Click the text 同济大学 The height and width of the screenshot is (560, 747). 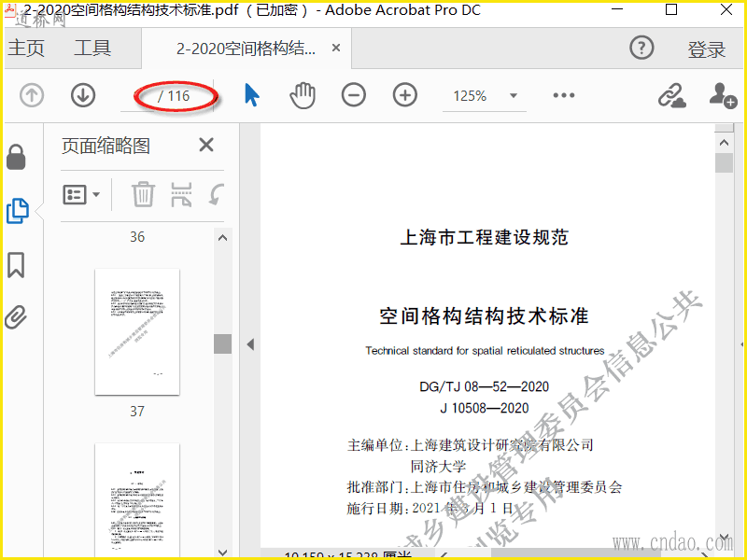(x=438, y=466)
